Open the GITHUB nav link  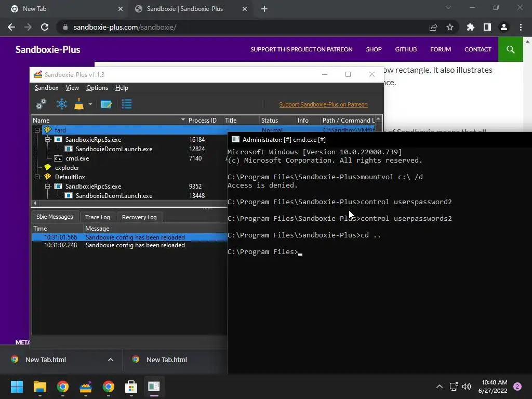(406, 49)
